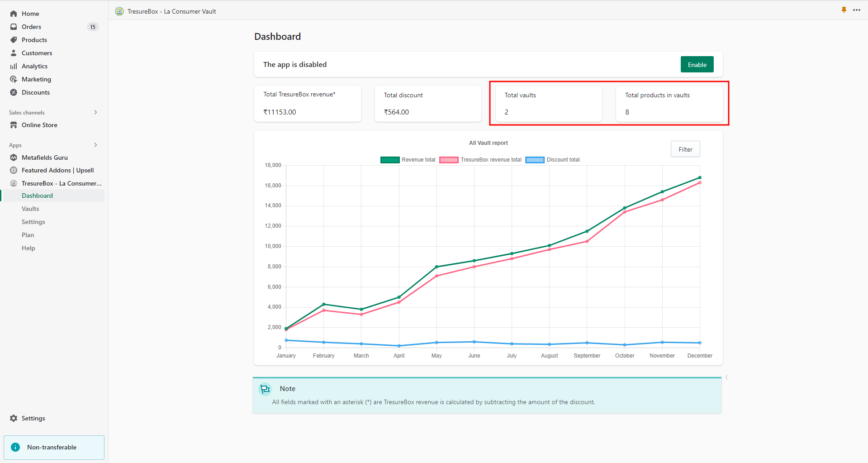Image resolution: width=868 pixels, height=463 pixels.
Task: Open the chart Filter button
Action: pos(685,149)
